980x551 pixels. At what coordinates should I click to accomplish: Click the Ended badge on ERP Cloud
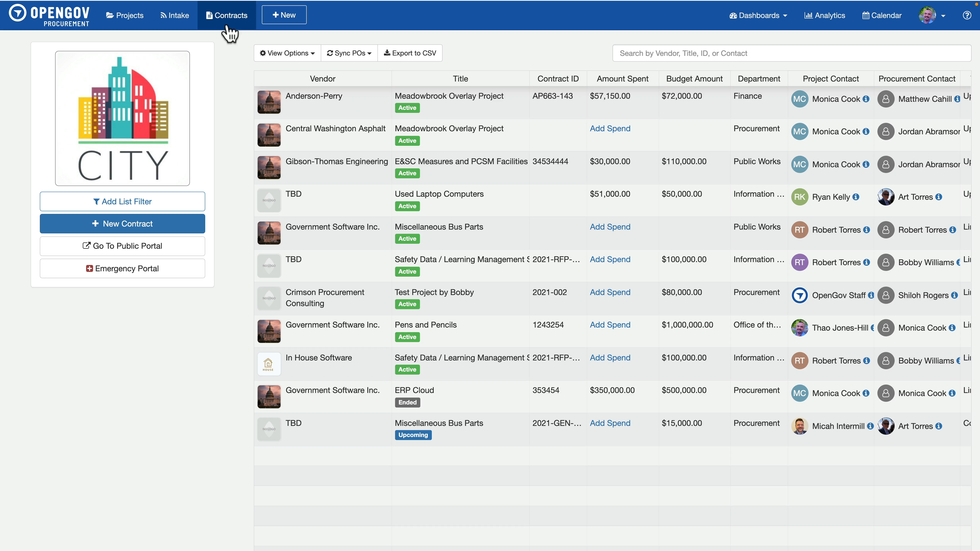(x=408, y=402)
